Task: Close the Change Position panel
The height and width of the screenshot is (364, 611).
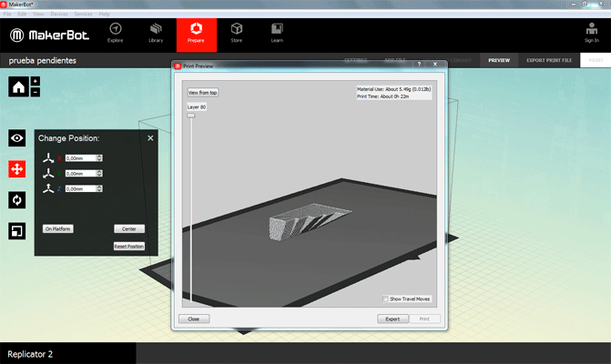Action: click(150, 138)
